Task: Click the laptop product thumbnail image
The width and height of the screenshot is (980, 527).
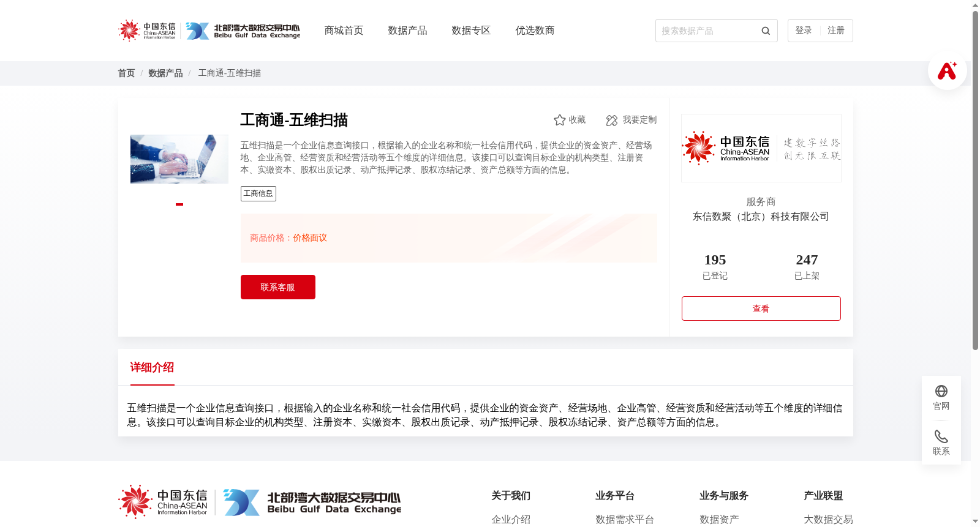Action: tap(179, 159)
